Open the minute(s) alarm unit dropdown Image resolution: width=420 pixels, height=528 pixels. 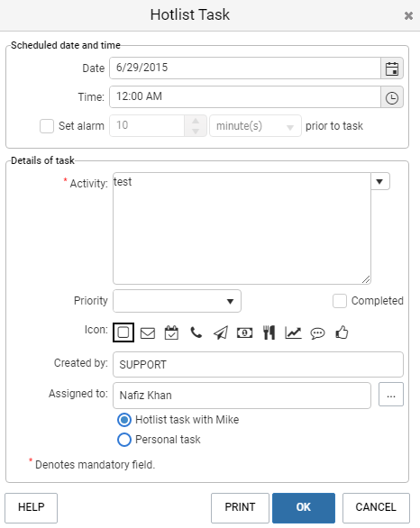[255, 126]
